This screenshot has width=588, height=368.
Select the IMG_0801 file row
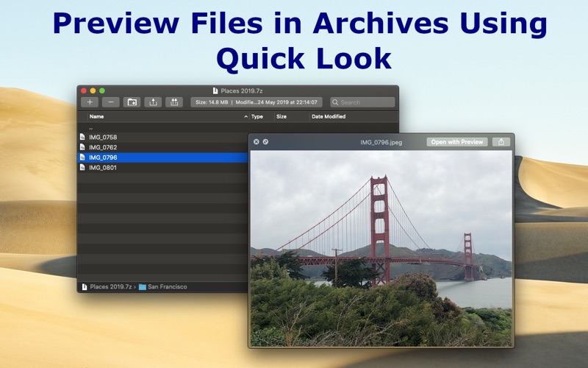pyautogui.click(x=162, y=168)
